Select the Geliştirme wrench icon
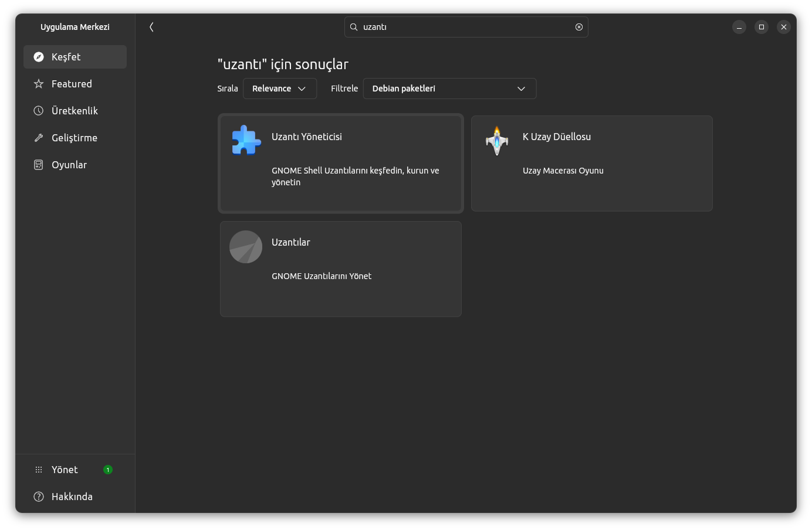This screenshot has width=812, height=530. (x=39, y=138)
